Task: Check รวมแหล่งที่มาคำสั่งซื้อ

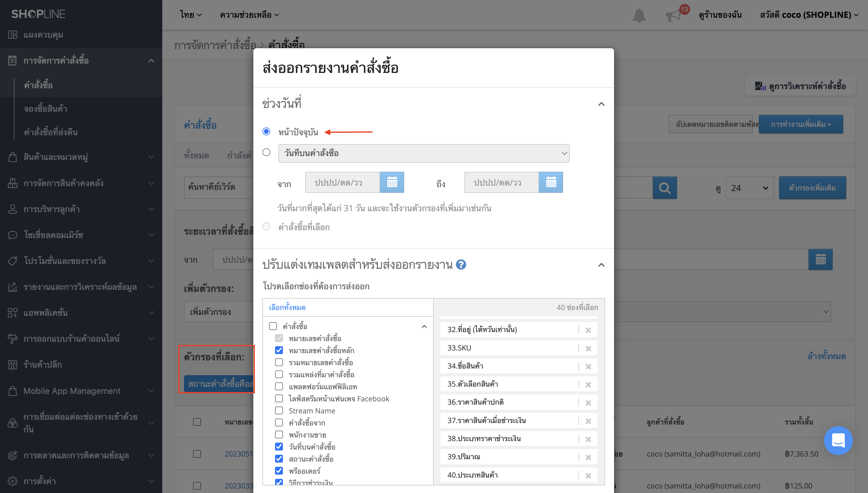Action: tap(279, 374)
